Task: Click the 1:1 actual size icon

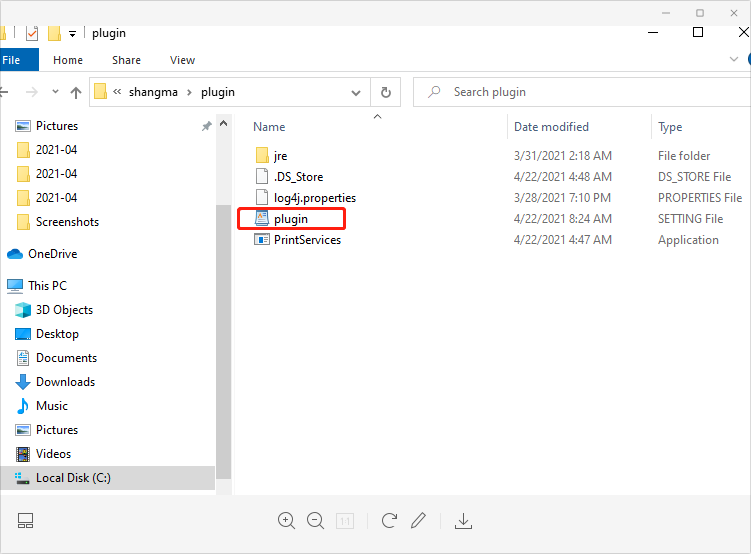Action: (345, 520)
